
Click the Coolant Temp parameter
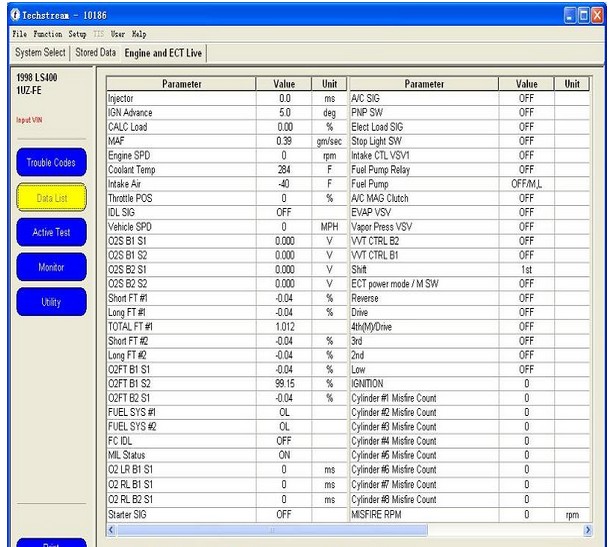(131, 170)
